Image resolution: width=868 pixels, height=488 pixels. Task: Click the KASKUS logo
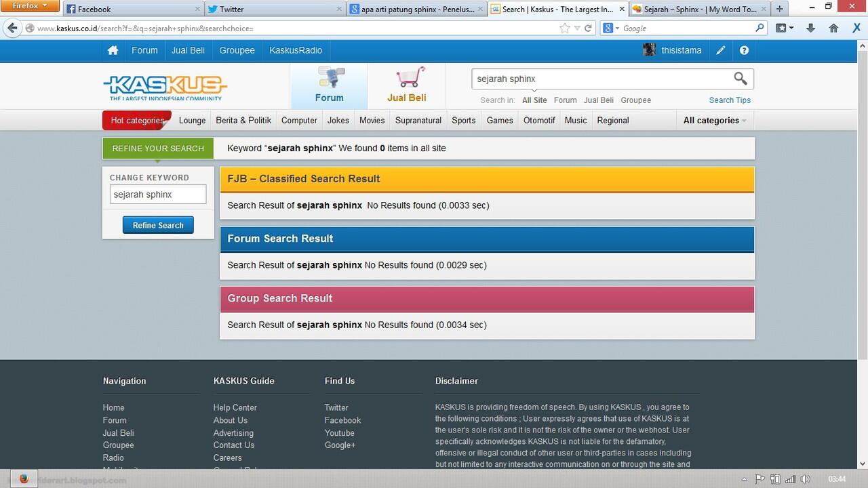(165, 87)
